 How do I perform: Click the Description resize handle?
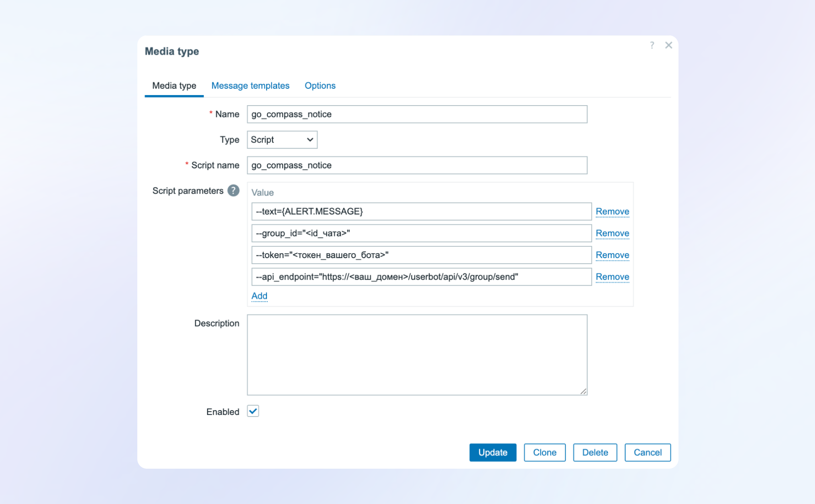583,391
